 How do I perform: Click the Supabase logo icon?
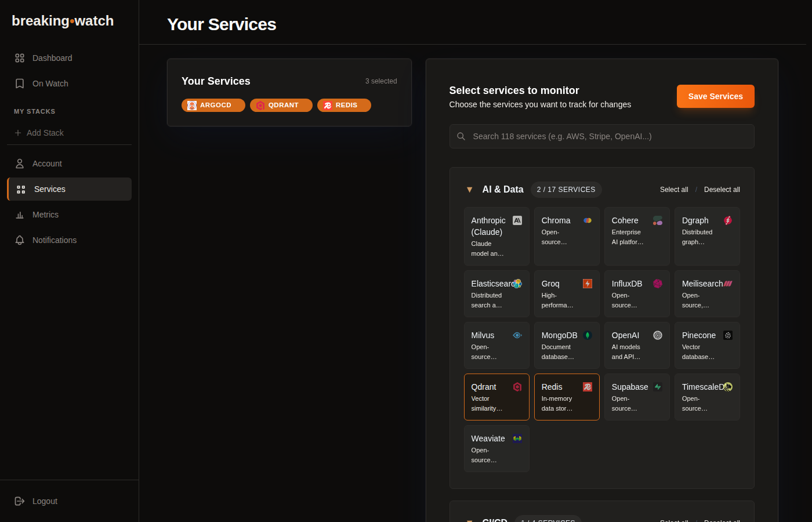[658, 387]
